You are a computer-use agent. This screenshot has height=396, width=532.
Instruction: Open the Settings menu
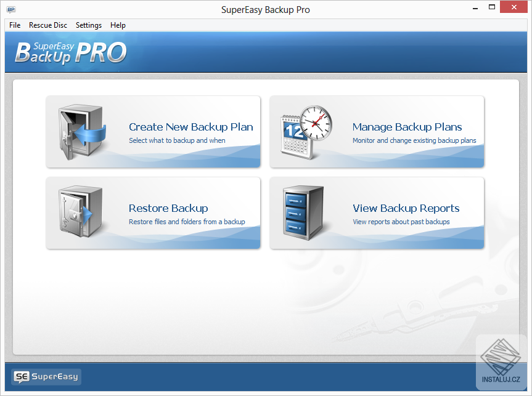coord(88,25)
